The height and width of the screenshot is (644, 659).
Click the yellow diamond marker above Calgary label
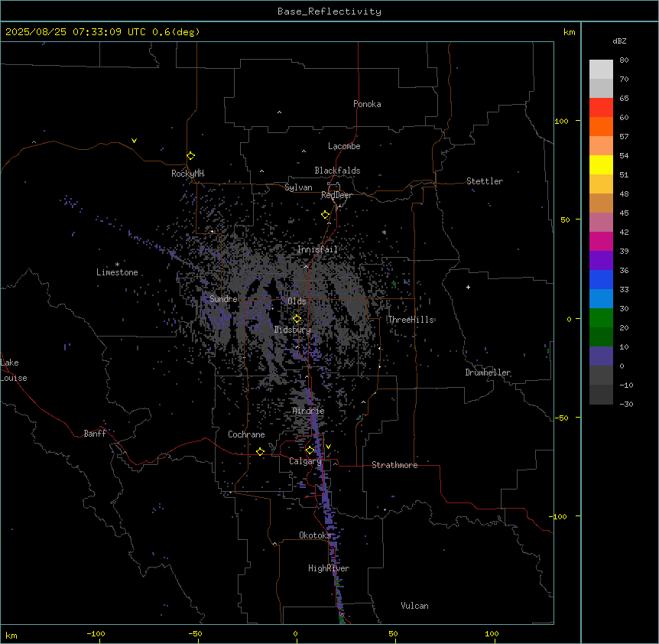[x=310, y=450]
